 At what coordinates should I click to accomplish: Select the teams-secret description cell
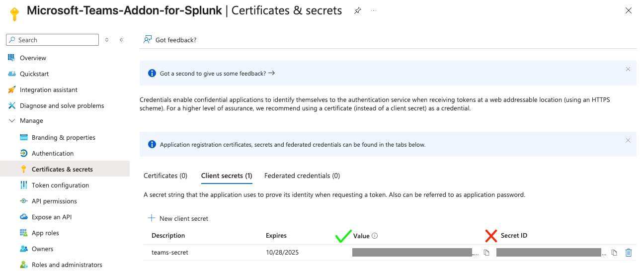coord(170,252)
